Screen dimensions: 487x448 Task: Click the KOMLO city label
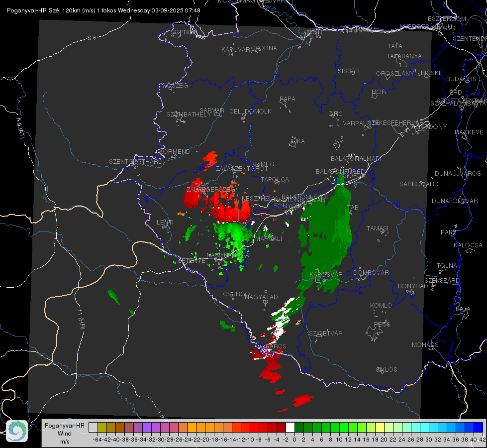pyautogui.click(x=381, y=306)
